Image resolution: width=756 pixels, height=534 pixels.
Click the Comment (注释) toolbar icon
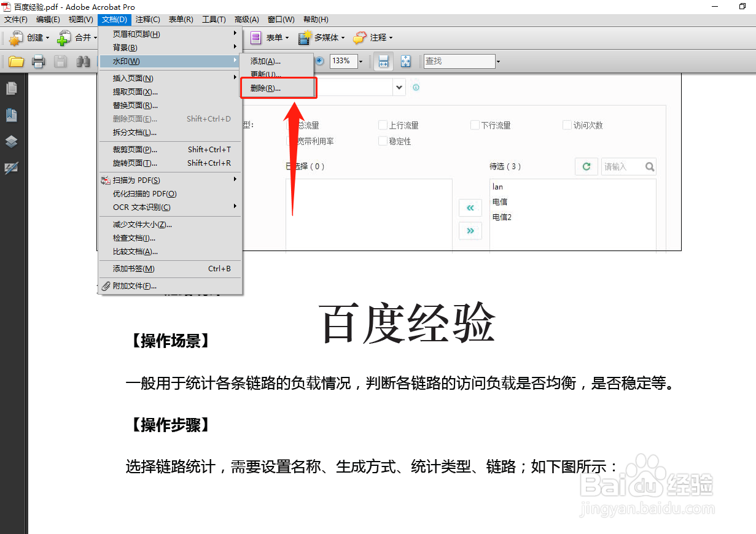point(360,38)
